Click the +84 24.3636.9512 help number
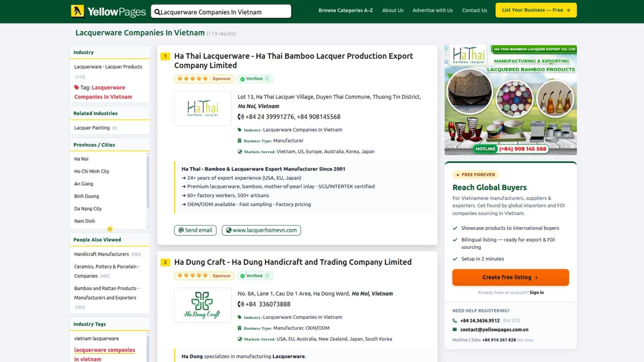 tap(480, 320)
